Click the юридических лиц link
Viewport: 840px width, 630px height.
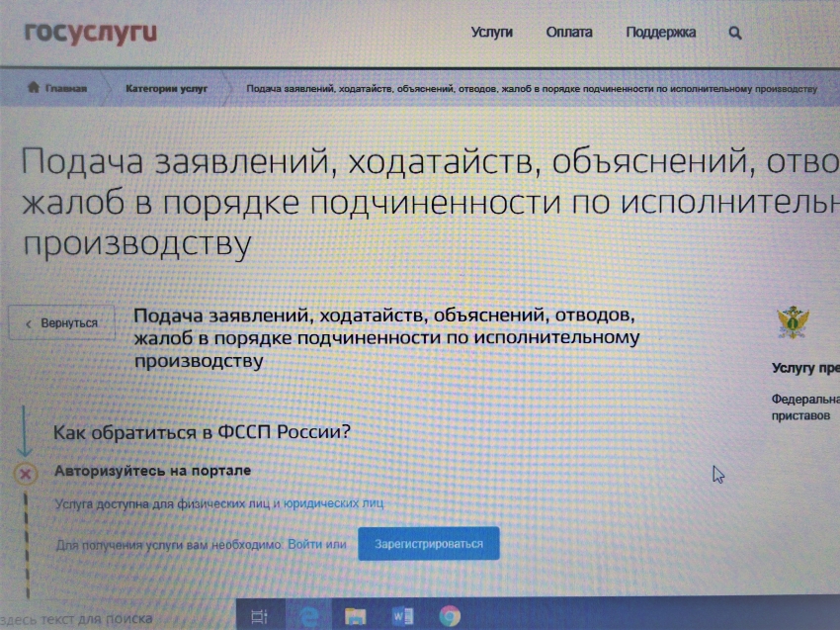tap(333, 503)
